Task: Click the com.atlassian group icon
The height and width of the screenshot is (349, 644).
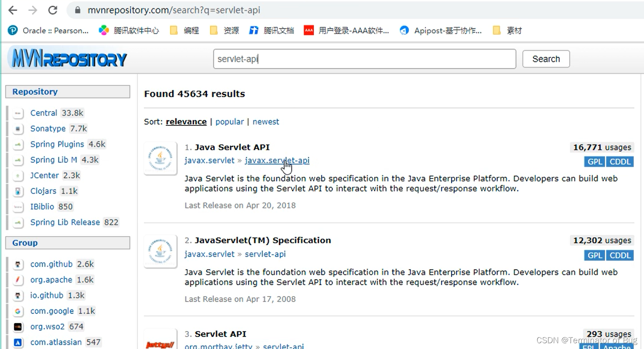Action: [18, 342]
